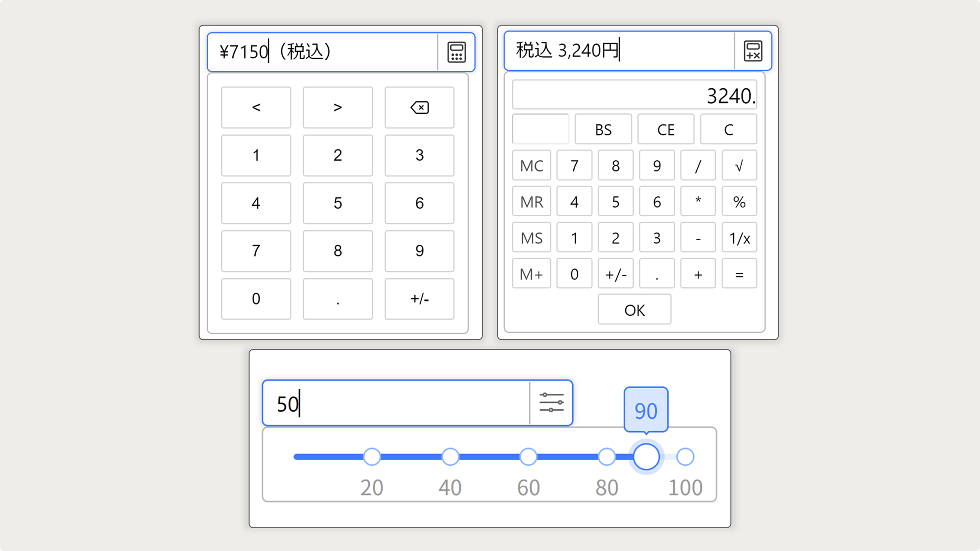Click the square root √ button

[x=739, y=165]
